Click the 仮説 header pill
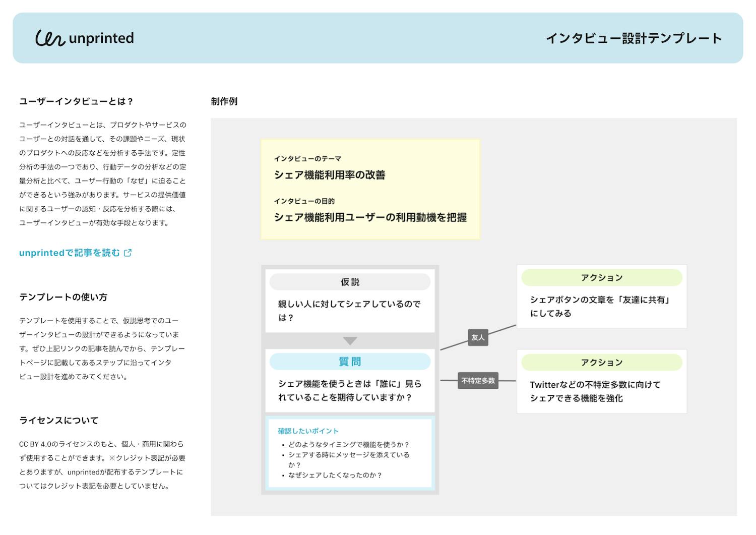 (350, 282)
